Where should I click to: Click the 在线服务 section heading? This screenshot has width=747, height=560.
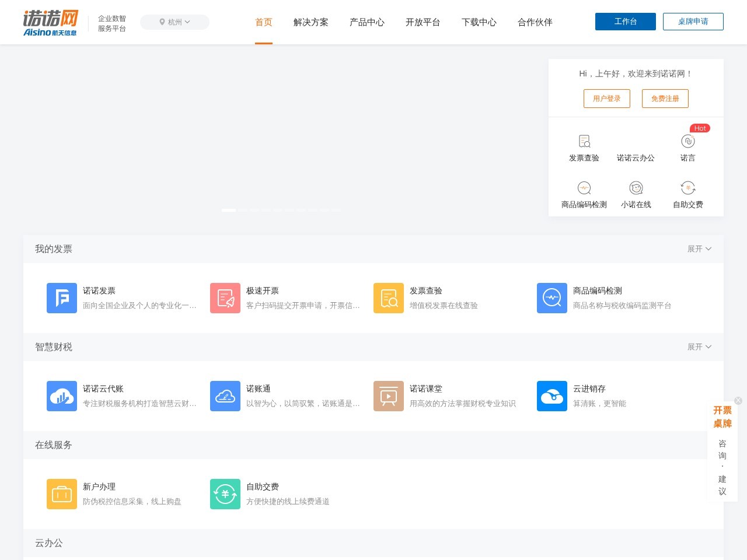pos(54,445)
